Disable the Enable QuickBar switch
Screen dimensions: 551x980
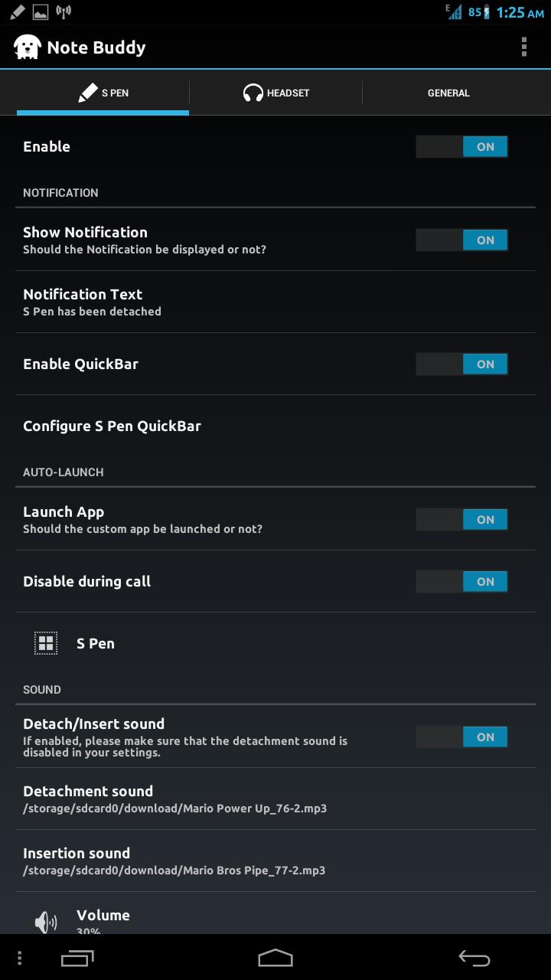(x=461, y=364)
